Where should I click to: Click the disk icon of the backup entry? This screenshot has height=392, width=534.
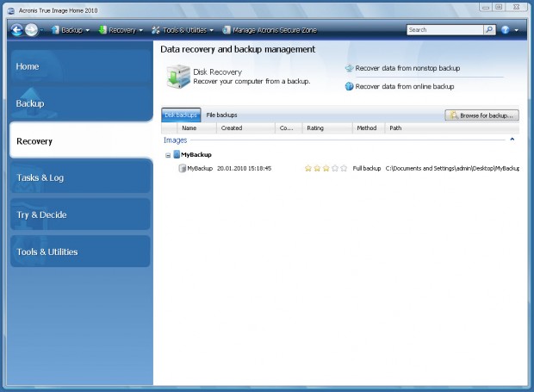click(183, 168)
